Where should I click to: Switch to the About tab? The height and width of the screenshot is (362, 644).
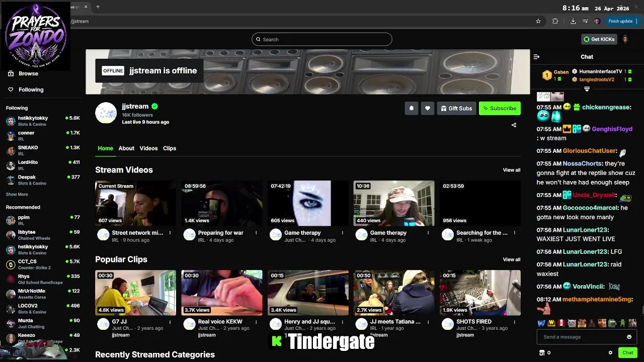click(126, 148)
